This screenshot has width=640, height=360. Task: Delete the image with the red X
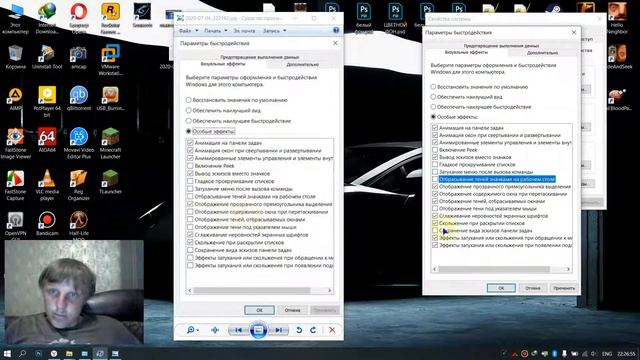coord(332,330)
